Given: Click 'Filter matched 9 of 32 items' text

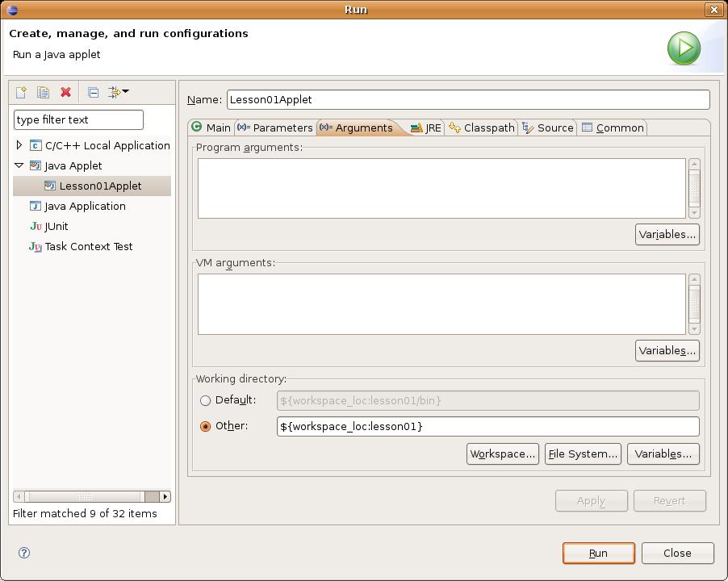Looking at the screenshot, I should click(x=85, y=514).
